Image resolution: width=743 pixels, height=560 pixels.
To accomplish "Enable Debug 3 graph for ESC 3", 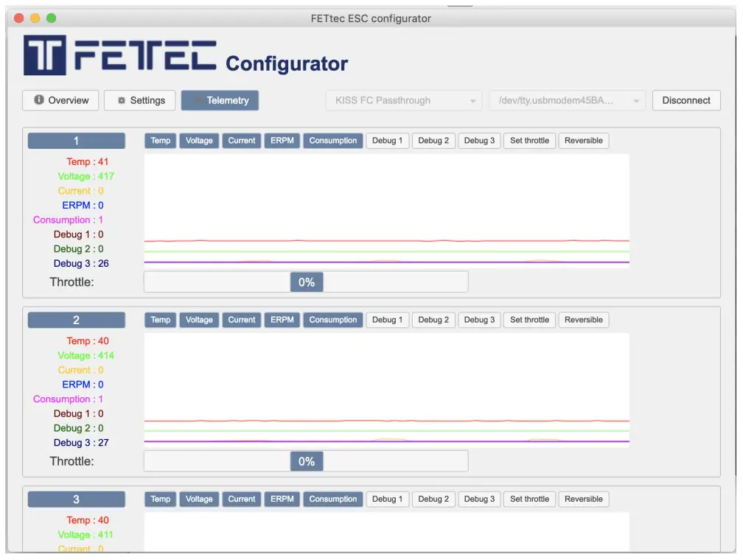I will pyautogui.click(x=479, y=499).
